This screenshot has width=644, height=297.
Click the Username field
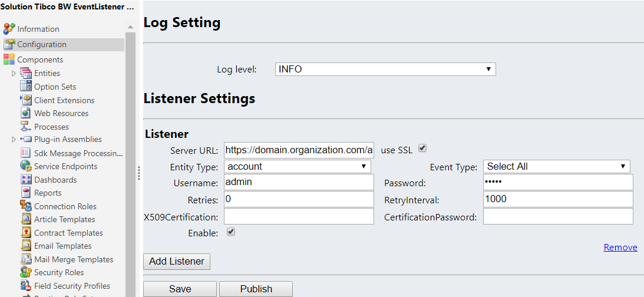pos(299,182)
